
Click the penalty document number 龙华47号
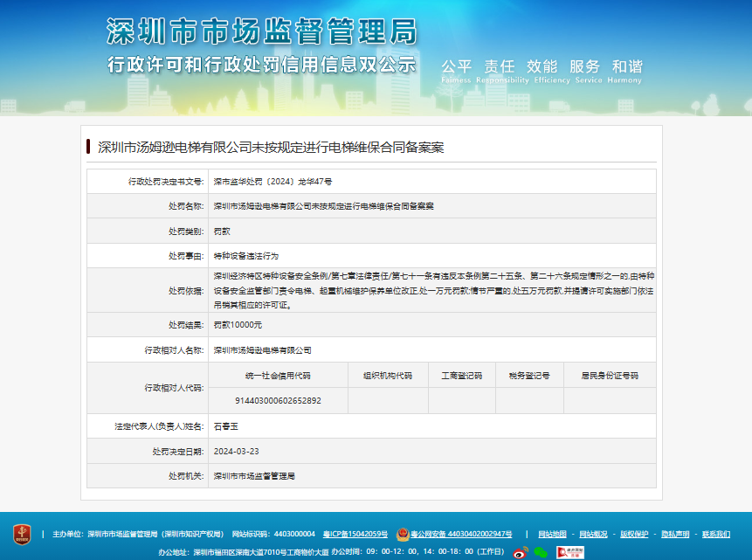[x=273, y=182]
